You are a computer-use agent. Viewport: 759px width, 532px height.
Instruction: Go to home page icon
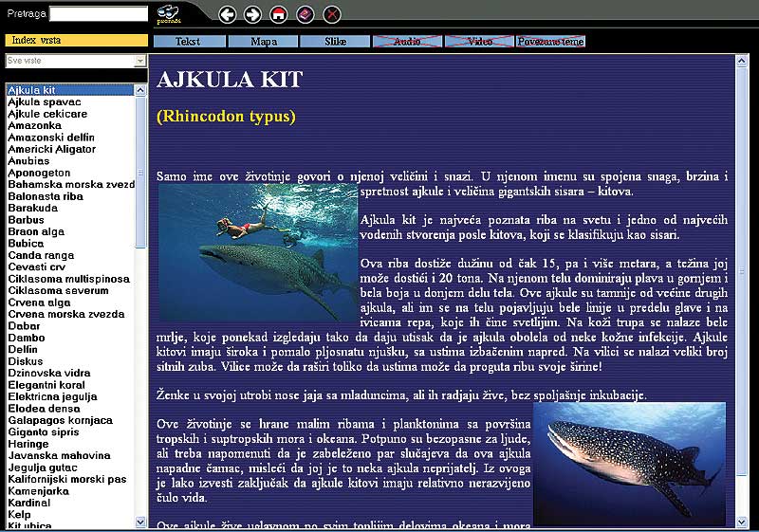tap(278, 15)
